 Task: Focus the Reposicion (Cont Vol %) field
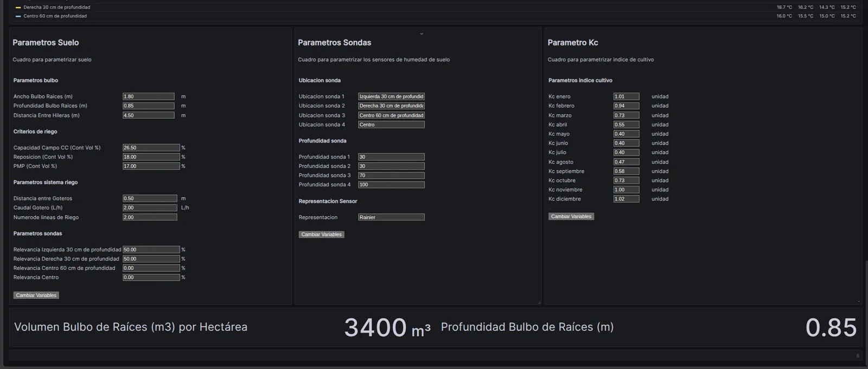pos(151,157)
